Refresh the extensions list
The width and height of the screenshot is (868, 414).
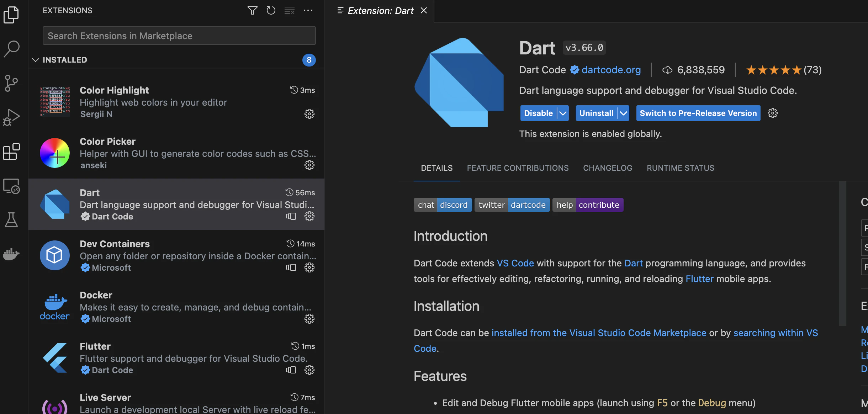271,10
